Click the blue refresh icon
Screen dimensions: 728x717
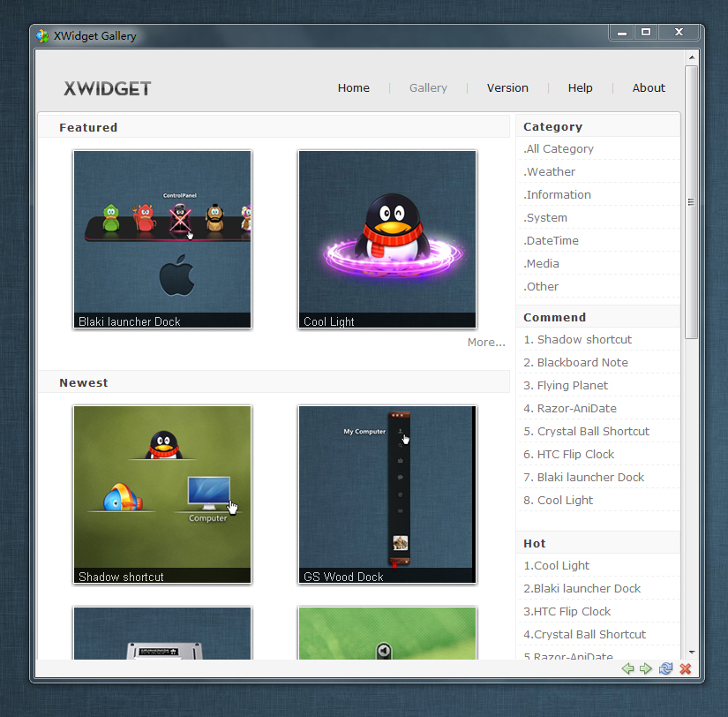pos(665,668)
